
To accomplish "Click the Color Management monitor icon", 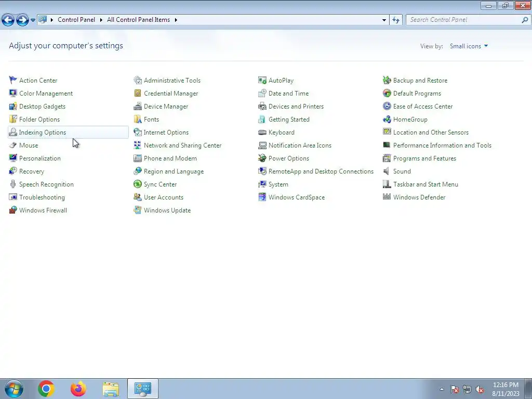I will click(13, 93).
